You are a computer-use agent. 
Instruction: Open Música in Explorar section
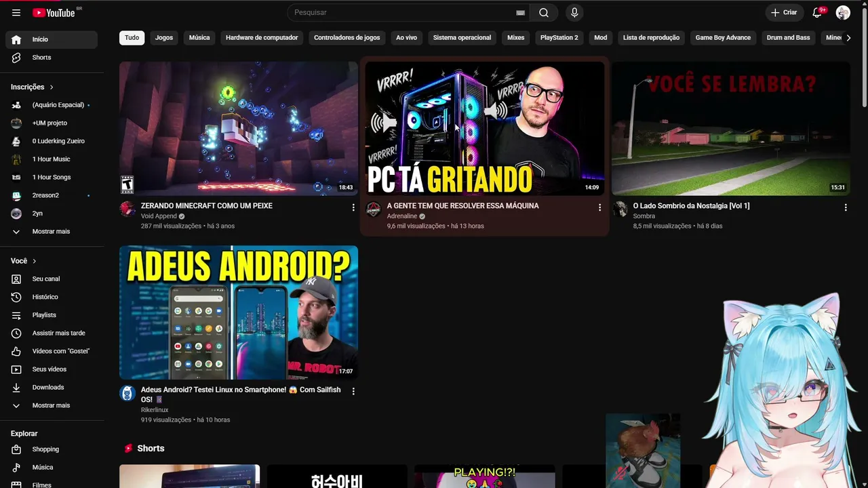[x=52, y=468]
